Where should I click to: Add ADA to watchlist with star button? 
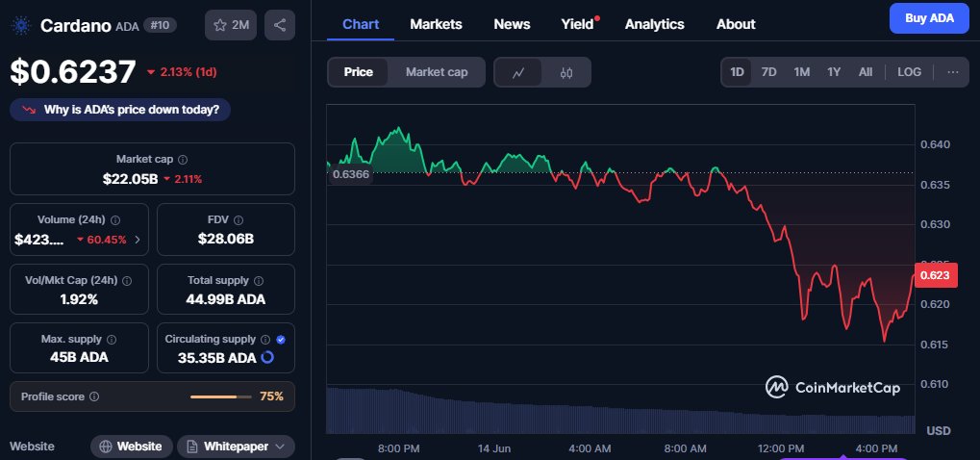(x=231, y=25)
